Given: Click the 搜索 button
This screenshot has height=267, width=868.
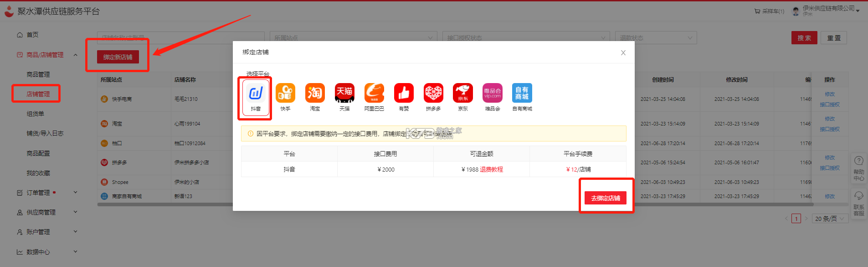Looking at the screenshot, I should coord(804,38).
